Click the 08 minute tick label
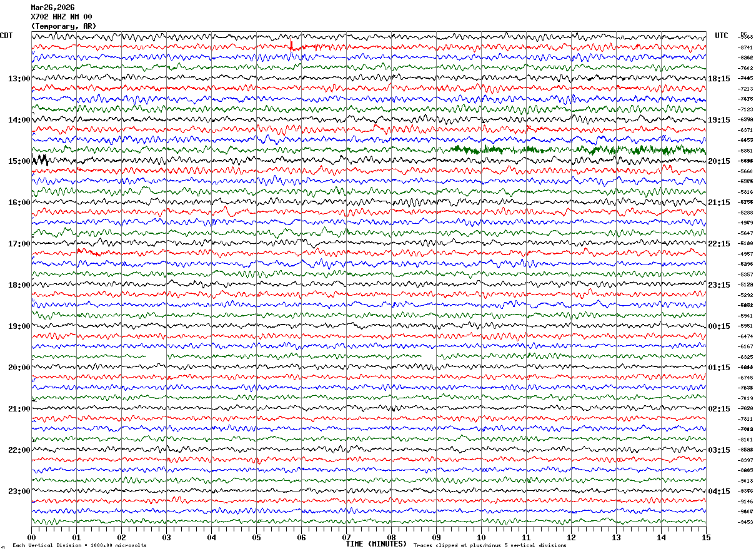 point(391,538)
